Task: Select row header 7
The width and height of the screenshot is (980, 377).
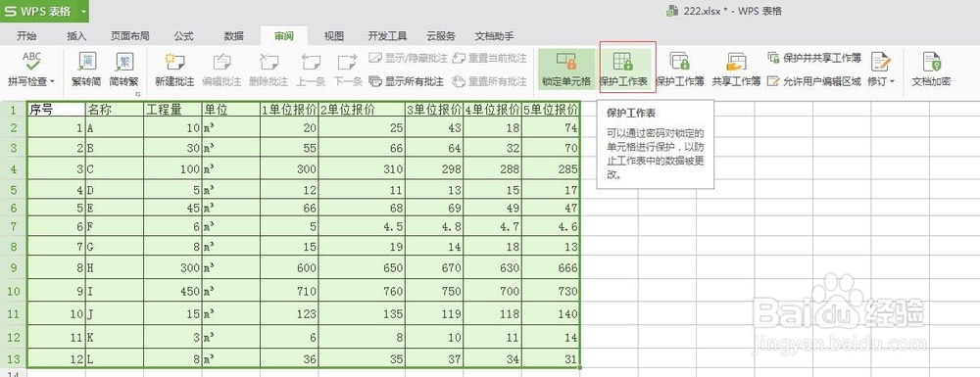Action: point(13,226)
